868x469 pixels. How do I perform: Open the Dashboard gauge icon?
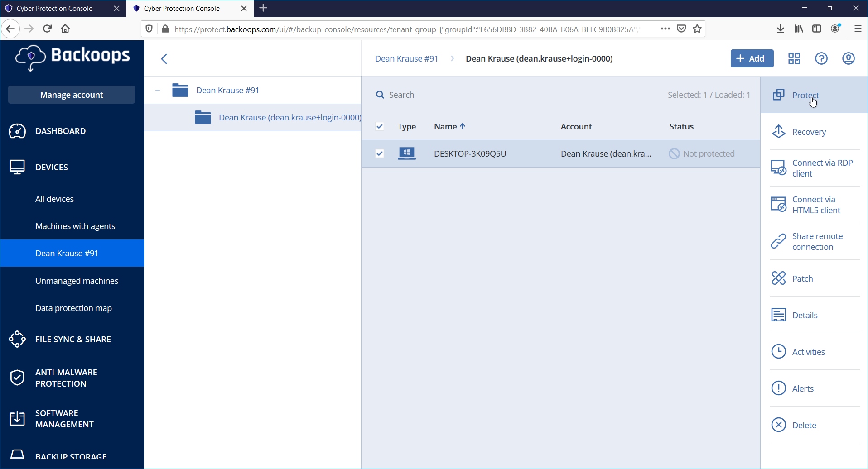[17, 131]
